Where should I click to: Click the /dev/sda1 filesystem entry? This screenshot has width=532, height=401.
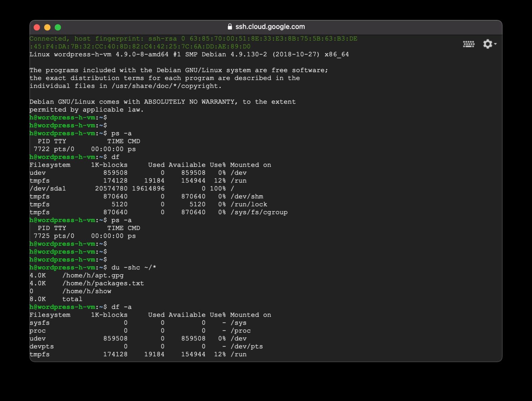pos(47,188)
